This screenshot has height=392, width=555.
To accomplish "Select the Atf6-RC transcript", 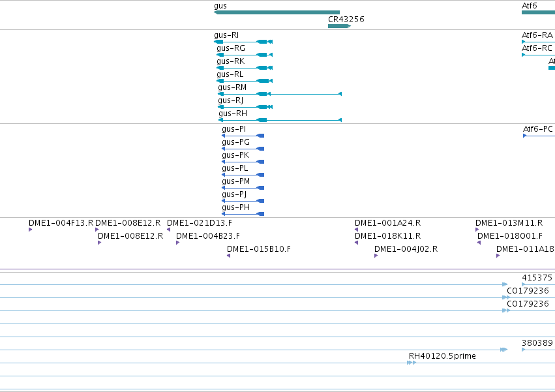I will tap(538, 55).
